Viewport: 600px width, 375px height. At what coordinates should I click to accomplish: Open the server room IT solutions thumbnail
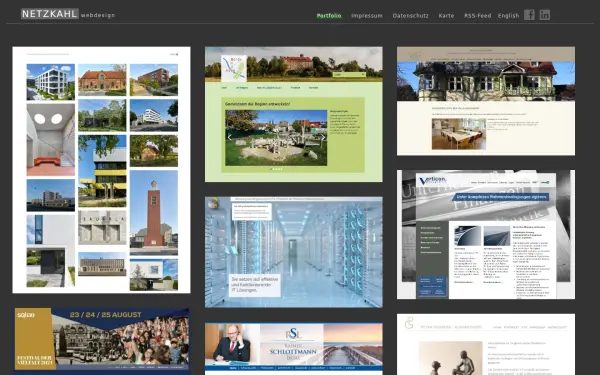click(x=293, y=252)
